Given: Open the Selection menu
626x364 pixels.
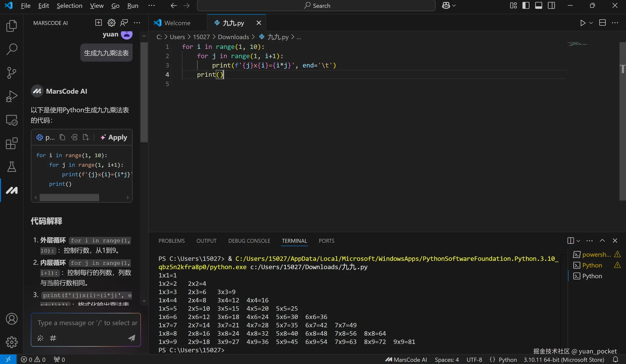Looking at the screenshot, I should (69, 5).
